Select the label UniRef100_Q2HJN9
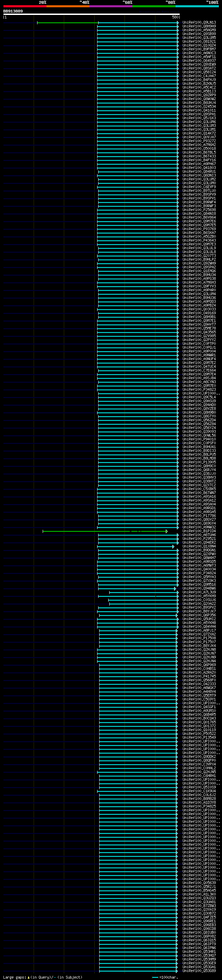 (x=199, y=657)
